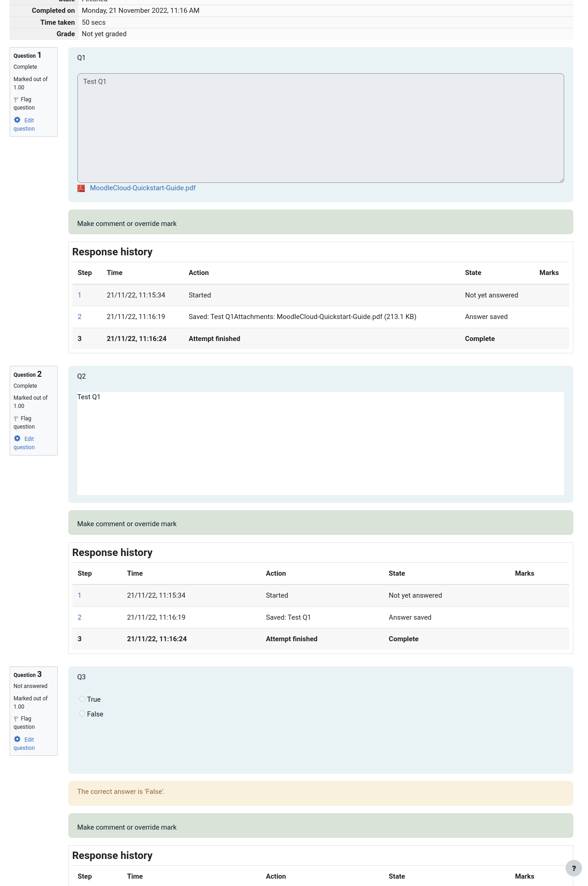Select the False radio option in Q3
The width and height of the screenshot is (588, 886).
[x=82, y=714]
